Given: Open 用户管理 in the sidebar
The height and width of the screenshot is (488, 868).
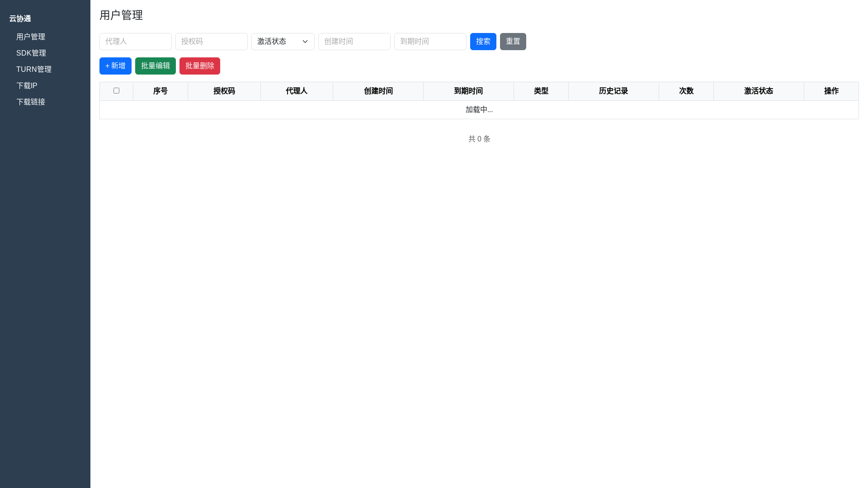Looking at the screenshot, I should click(31, 37).
